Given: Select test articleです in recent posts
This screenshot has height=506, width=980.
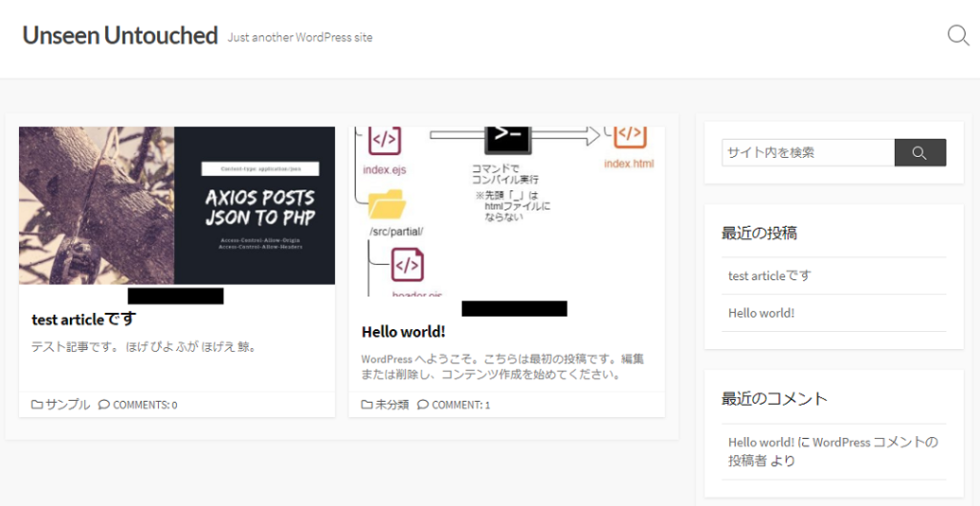Looking at the screenshot, I should [x=769, y=275].
